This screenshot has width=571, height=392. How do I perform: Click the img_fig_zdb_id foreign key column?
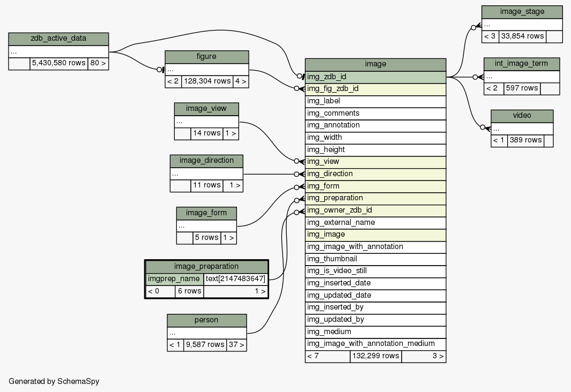click(375, 89)
